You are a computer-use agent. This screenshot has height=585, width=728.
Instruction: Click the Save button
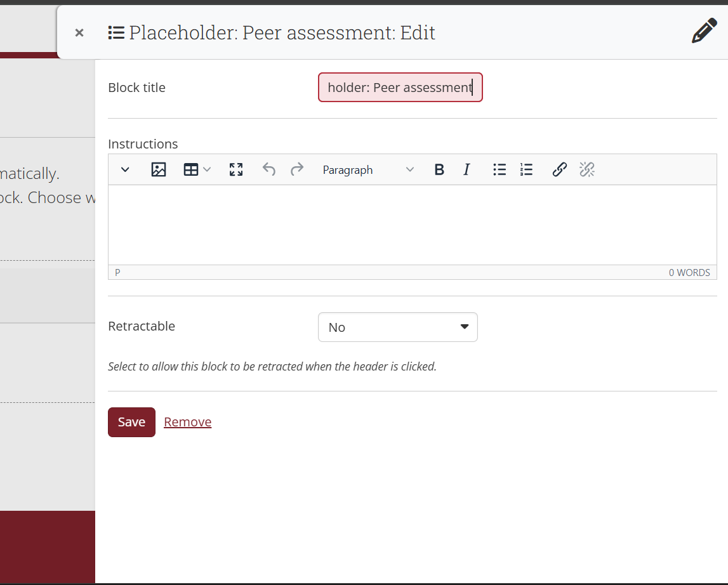point(131,422)
